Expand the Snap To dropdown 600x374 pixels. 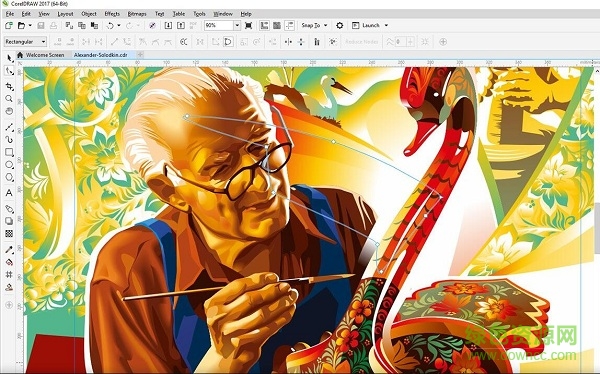click(326, 25)
